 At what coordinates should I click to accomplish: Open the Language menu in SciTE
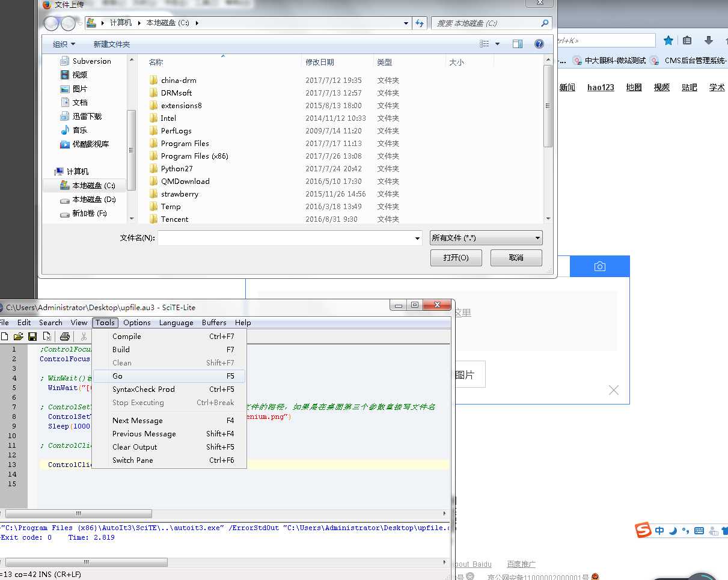click(176, 323)
